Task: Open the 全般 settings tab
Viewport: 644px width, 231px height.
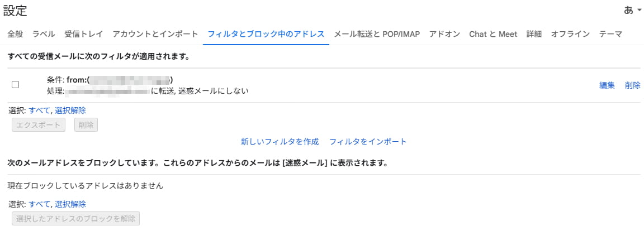Action: click(15, 34)
